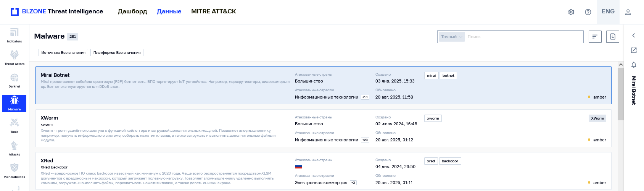This screenshot has width=644, height=191.
Task: Open the Vulnerabilities section
Action: click(14, 171)
